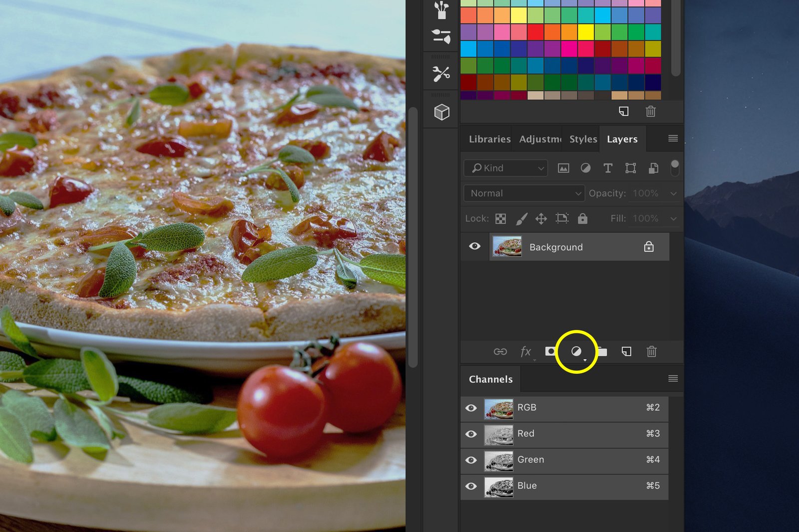Screen dimensions: 799x532
Task: Add a layer mask to the layer
Action: [551, 352]
